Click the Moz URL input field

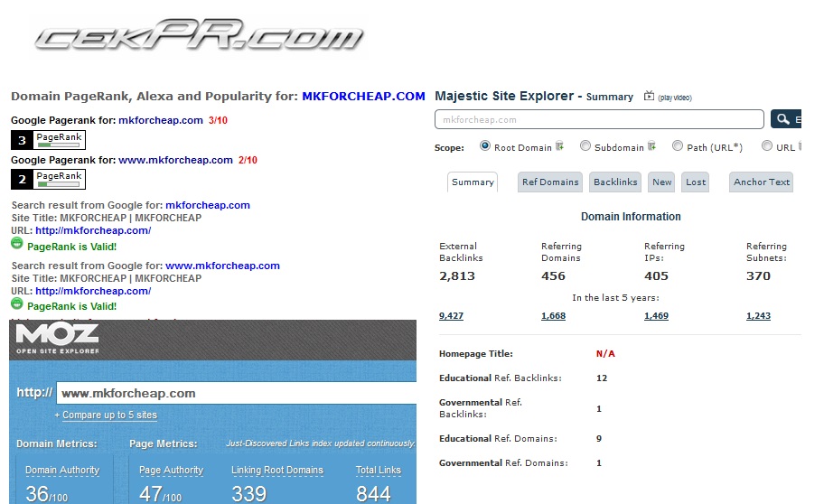pyautogui.click(x=237, y=393)
